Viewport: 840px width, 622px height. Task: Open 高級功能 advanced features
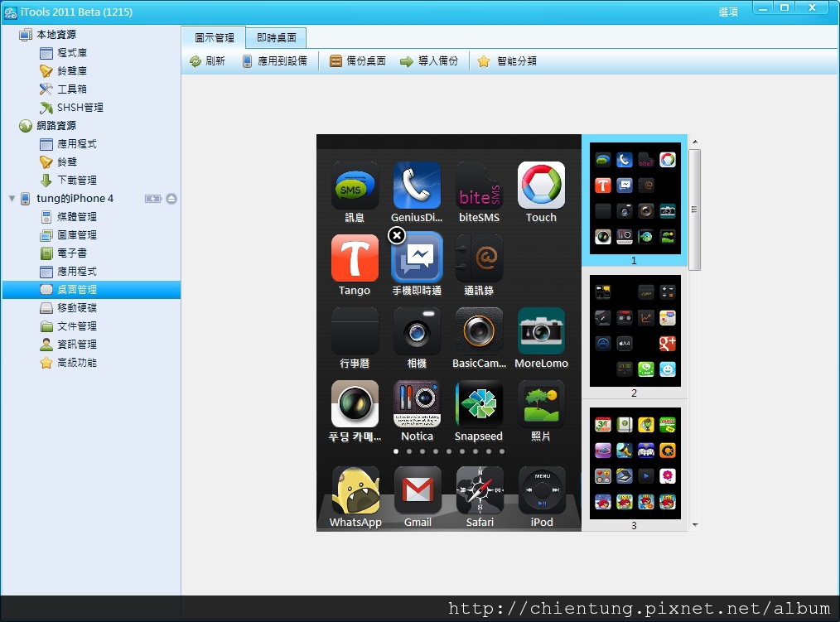[76, 363]
